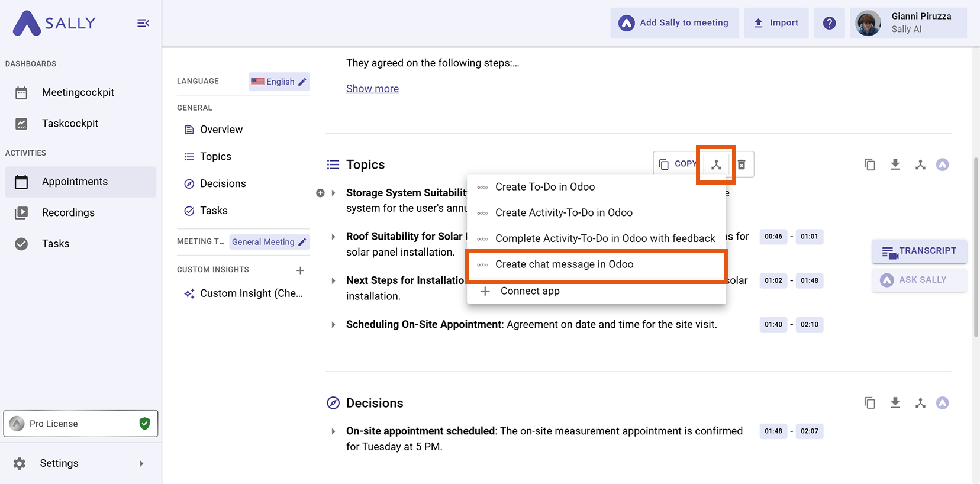Click the page vertical scrollbar
This screenshot has width=980, height=484.
[976, 247]
